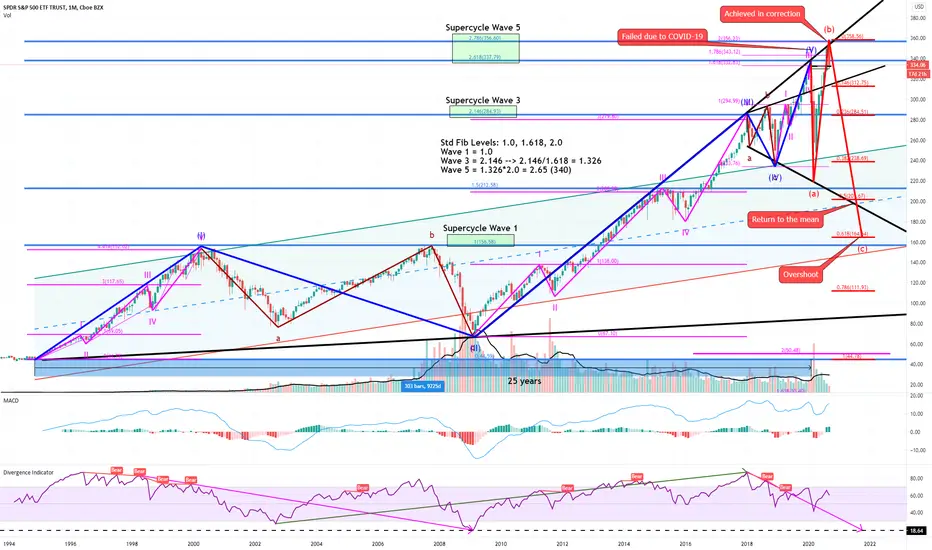Open the USD currency label on price axis
The height and width of the screenshot is (550, 932).
pyautogui.click(x=919, y=7)
